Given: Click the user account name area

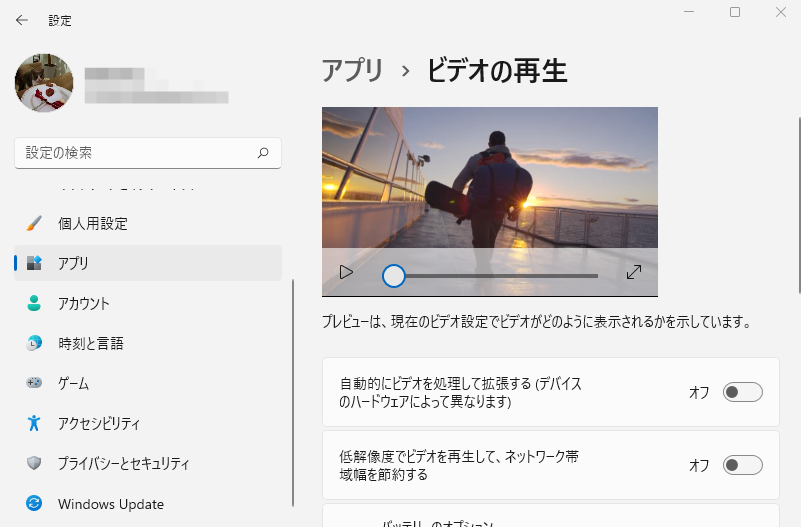Looking at the screenshot, I should coord(156,85).
